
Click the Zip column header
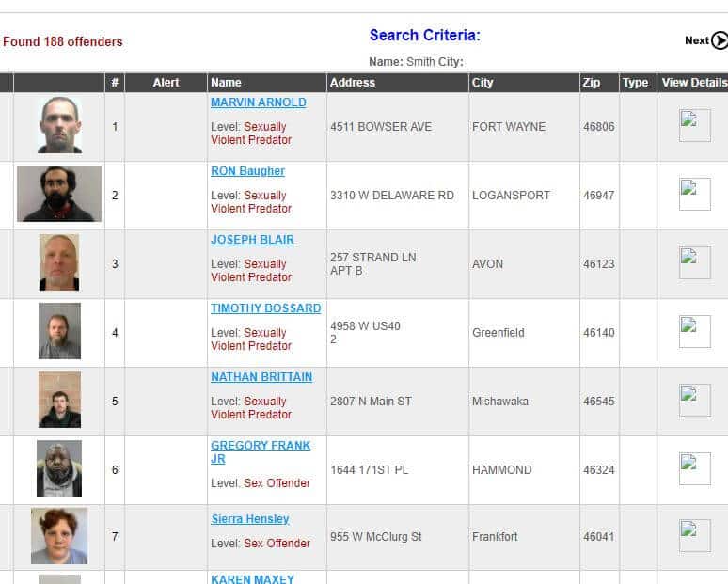point(591,83)
